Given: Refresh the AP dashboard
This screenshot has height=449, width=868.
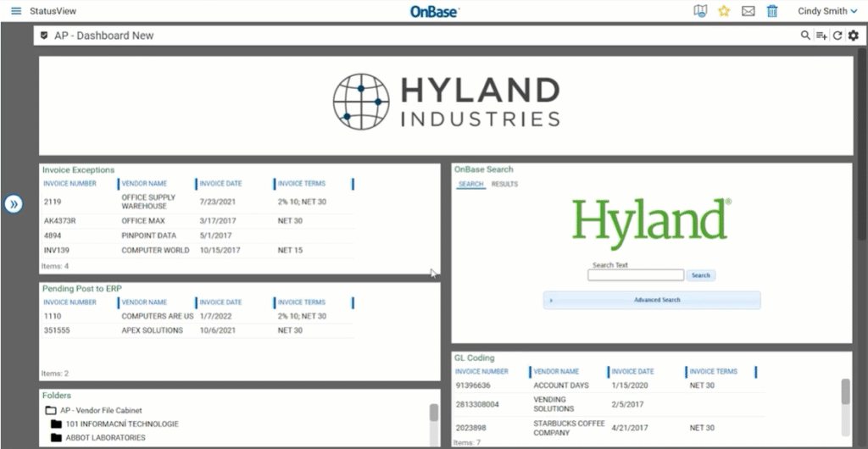Looking at the screenshot, I should point(837,36).
